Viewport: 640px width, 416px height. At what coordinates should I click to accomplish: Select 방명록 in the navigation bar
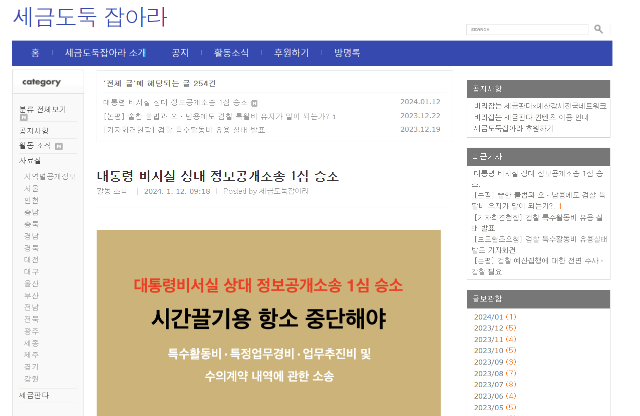pos(347,53)
